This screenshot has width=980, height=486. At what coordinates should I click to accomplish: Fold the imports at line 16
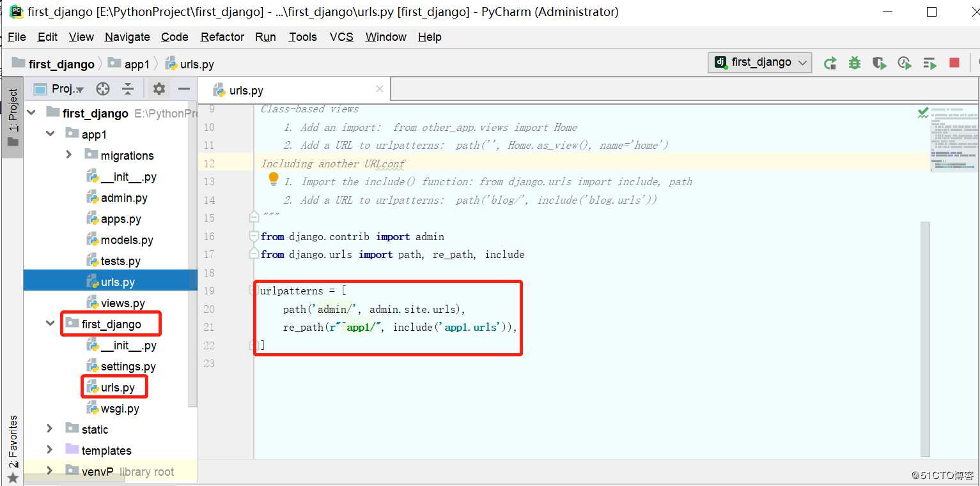point(254,236)
